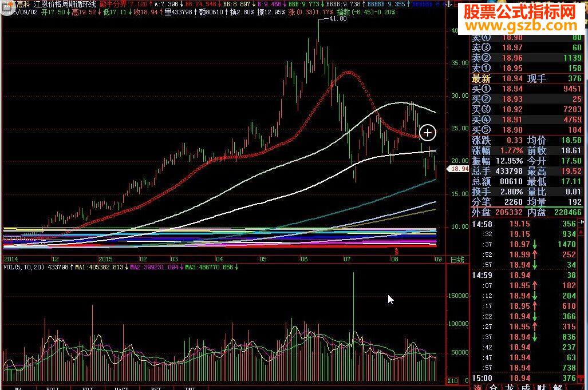Click the VOL(5,10,20) indicator label
The image size is (588, 390).
23,267
